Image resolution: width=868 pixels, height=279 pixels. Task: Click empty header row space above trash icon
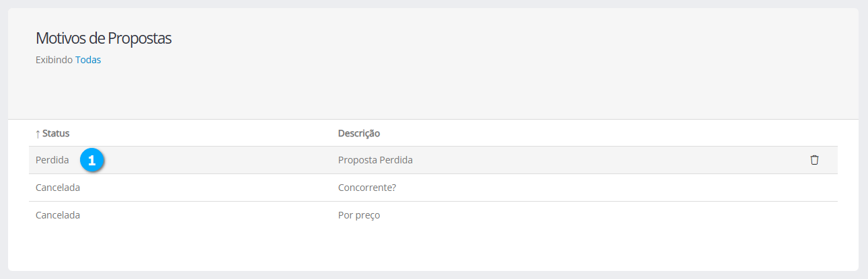pyautogui.click(x=814, y=133)
